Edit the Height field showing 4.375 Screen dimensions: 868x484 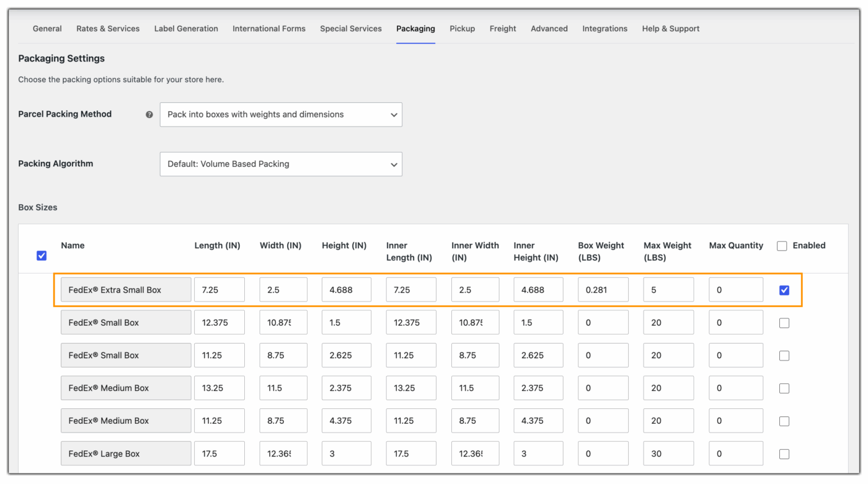coord(347,421)
